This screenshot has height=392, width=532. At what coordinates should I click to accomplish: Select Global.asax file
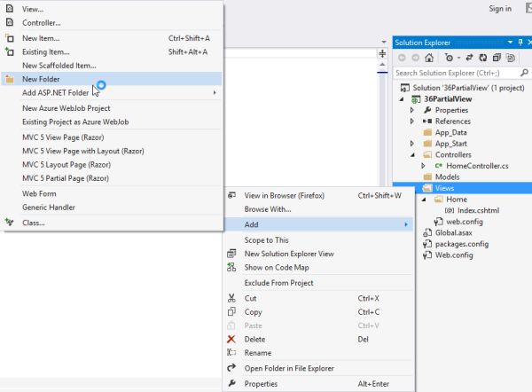(x=454, y=233)
